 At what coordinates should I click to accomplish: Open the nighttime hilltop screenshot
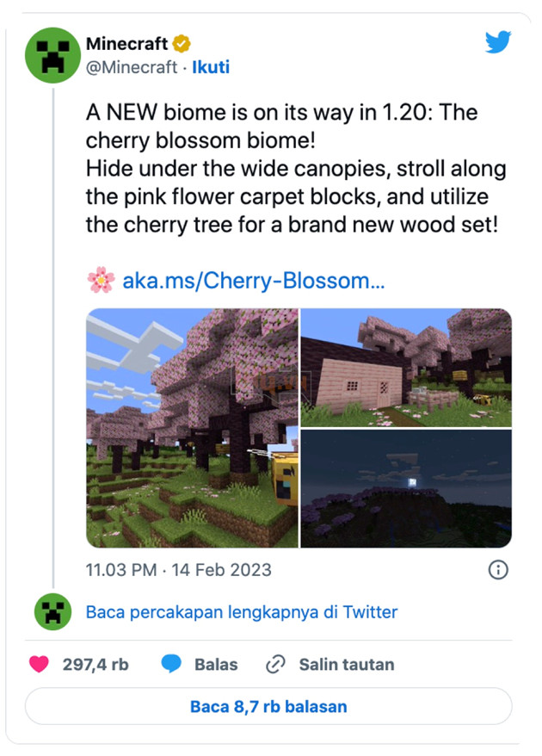(x=406, y=488)
